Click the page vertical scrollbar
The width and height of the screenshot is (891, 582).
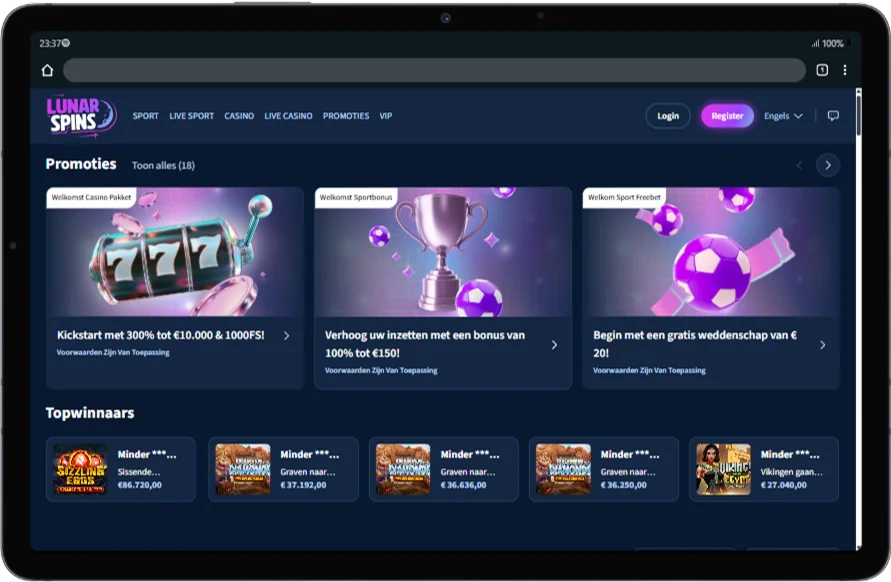(x=858, y=114)
